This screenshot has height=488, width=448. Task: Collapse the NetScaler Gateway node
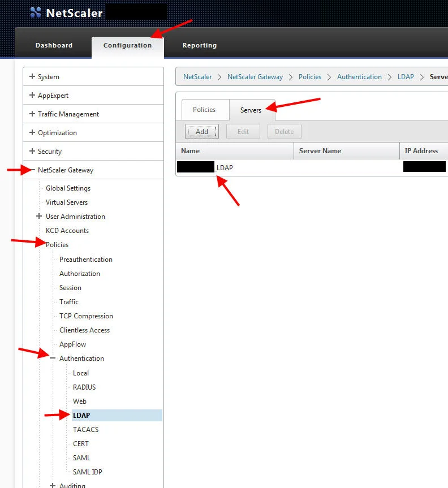[33, 170]
